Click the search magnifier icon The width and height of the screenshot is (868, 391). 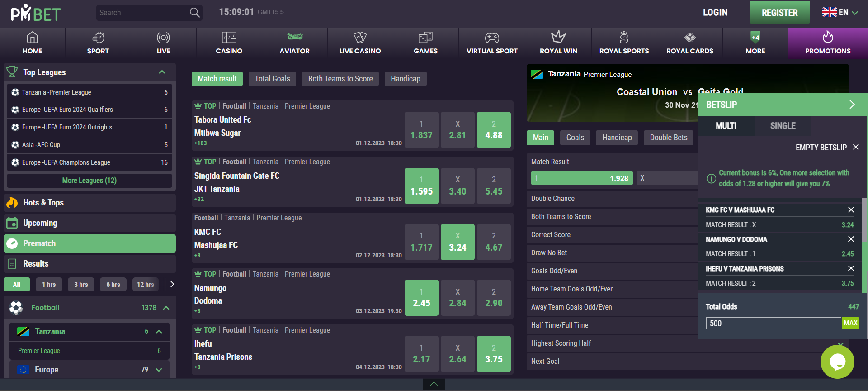[194, 13]
